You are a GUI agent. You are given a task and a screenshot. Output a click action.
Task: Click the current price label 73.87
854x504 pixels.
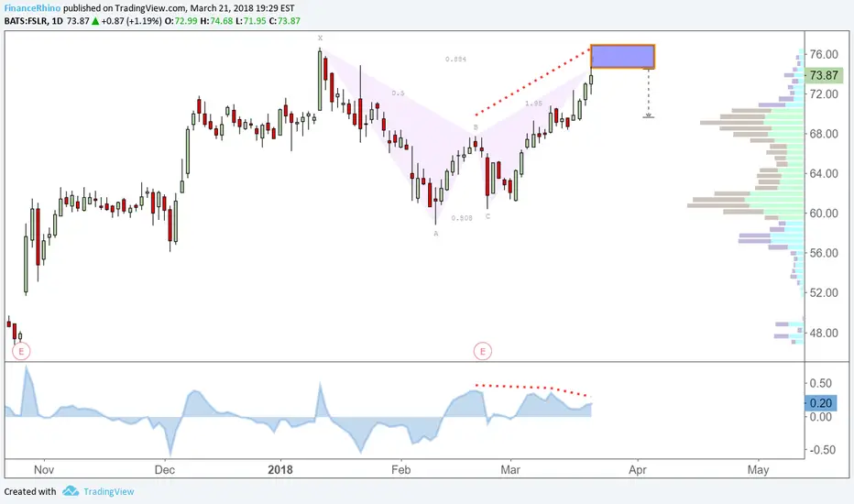point(824,75)
